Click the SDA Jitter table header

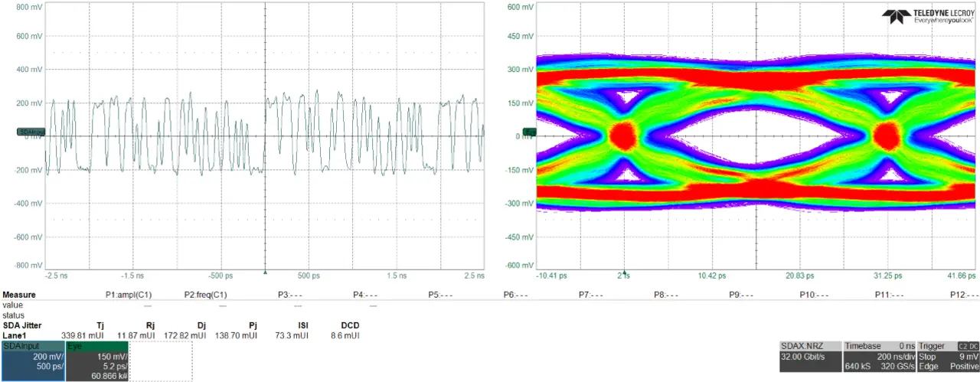click(21, 325)
